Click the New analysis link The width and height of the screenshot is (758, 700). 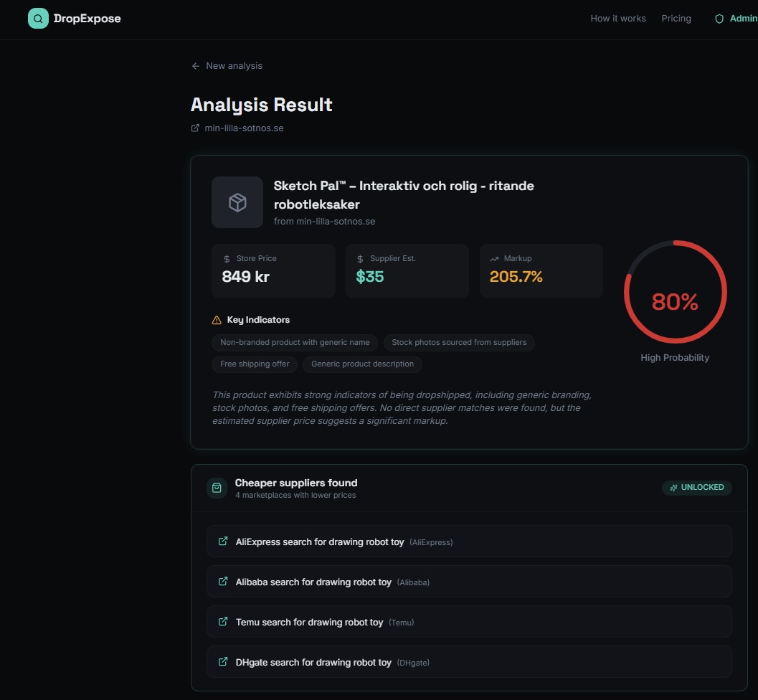click(x=234, y=65)
